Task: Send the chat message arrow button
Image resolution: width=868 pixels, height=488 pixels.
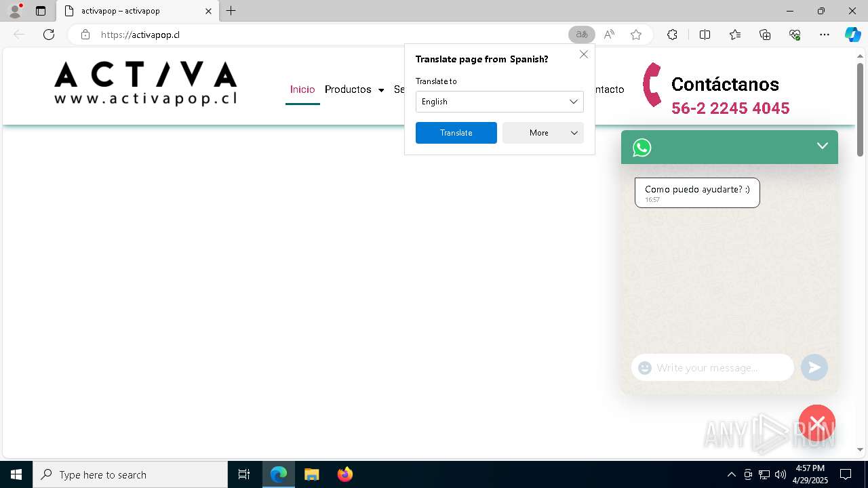Action: [x=814, y=367]
